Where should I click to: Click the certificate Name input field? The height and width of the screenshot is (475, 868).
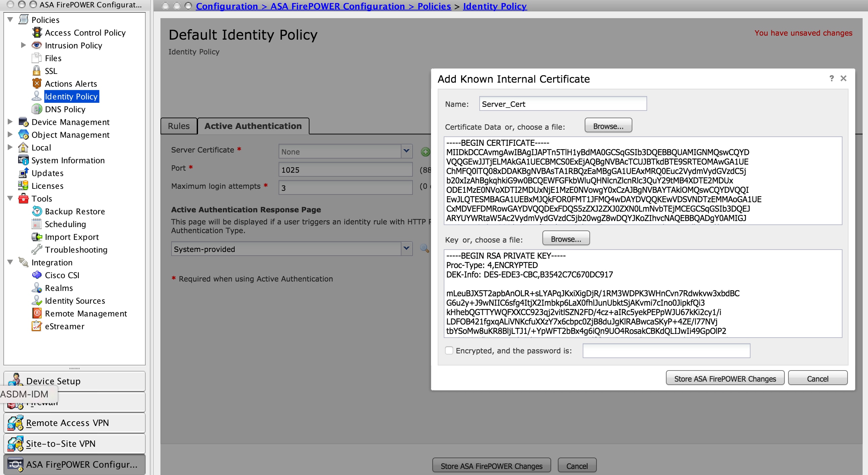[x=563, y=103]
